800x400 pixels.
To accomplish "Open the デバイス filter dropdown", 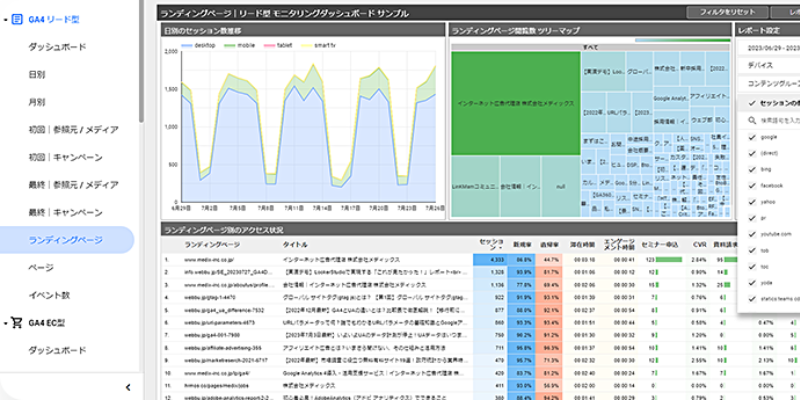I will pos(768,65).
